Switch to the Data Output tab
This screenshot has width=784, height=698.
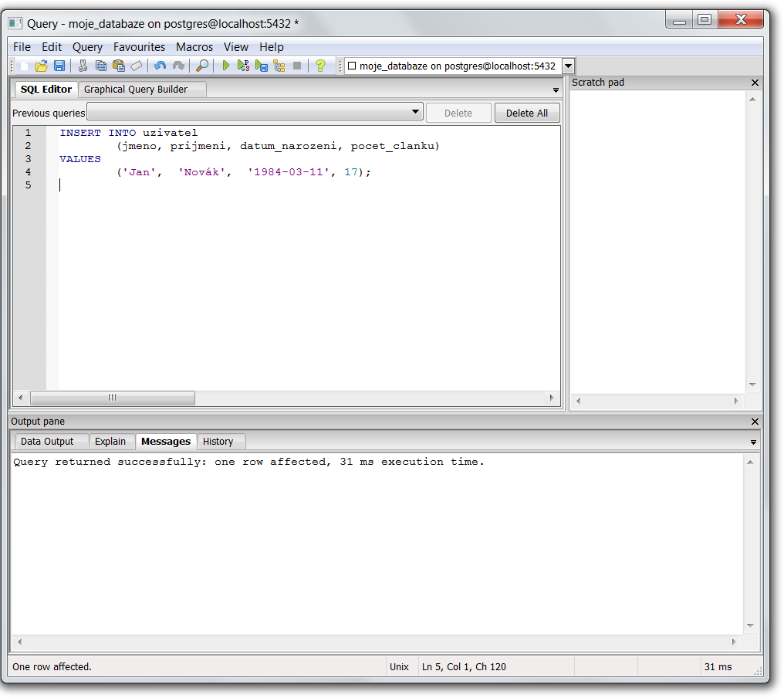pyautogui.click(x=47, y=442)
